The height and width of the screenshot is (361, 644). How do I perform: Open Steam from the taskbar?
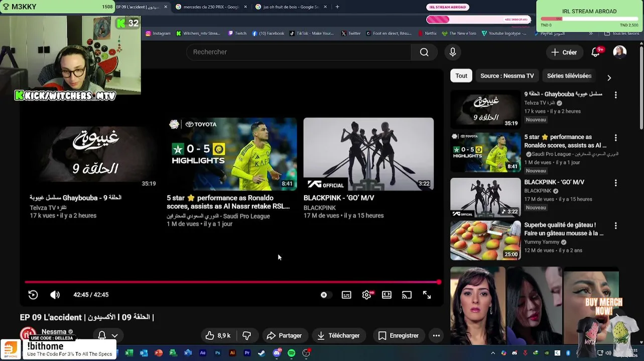(262, 353)
